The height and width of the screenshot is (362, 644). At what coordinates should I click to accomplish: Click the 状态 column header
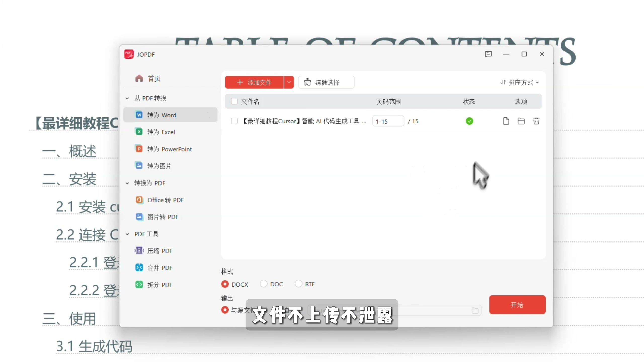pos(469,101)
